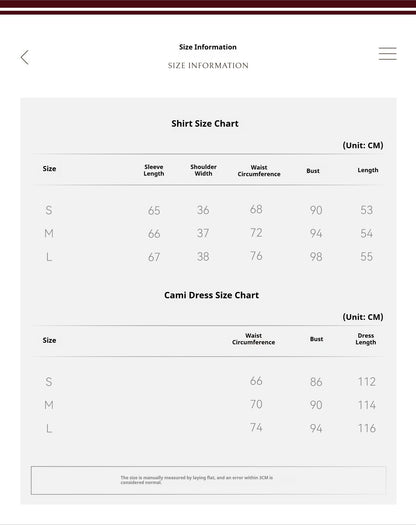Click shirt Waist Circumference column header
This screenshot has width=416, height=525.
(259, 171)
